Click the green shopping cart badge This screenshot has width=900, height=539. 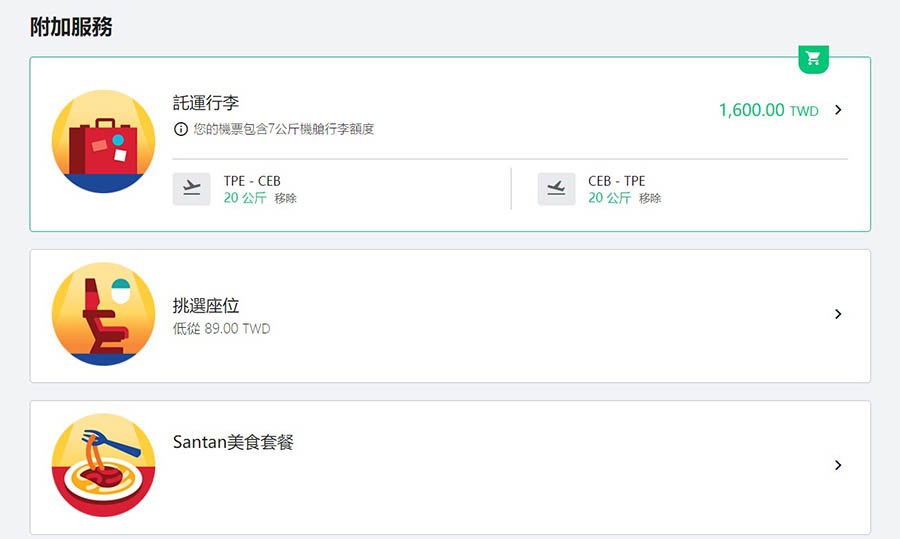click(813, 59)
